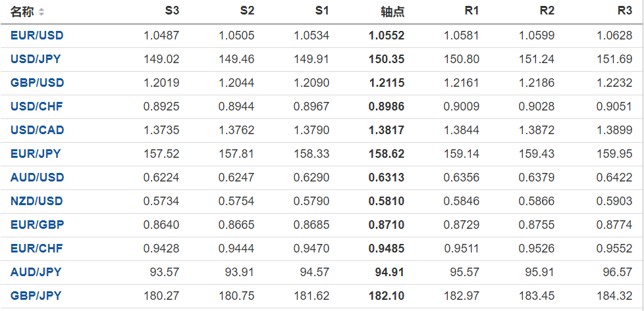
Task: Go to the EUR/GBP pair
Action: tap(37, 225)
